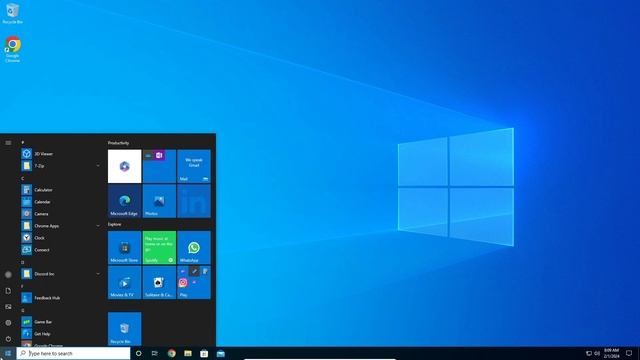Image resolution: width=640 pixels, height=360 pixels.
Task: Open the Photos tile
Action: click(x=159, y=201)
